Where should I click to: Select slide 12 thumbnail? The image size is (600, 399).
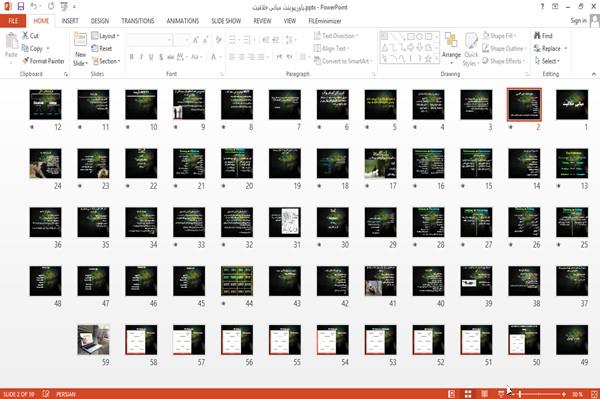tap(45, 105)
